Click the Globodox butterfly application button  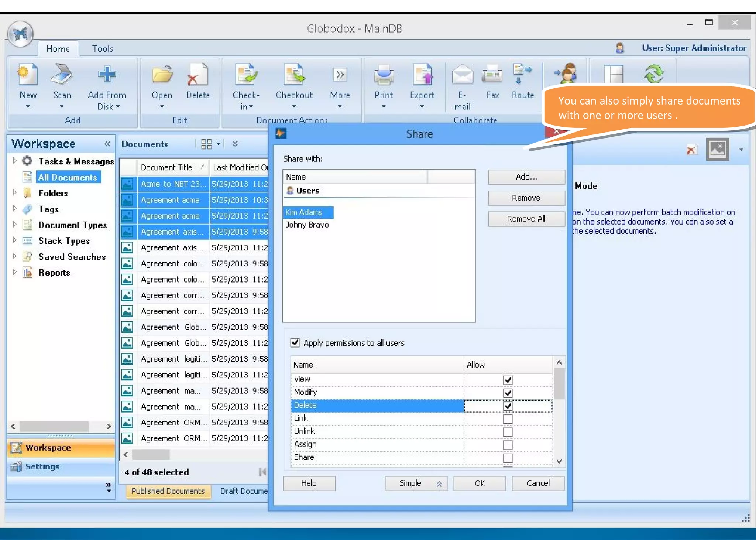[x=21, y=34]
